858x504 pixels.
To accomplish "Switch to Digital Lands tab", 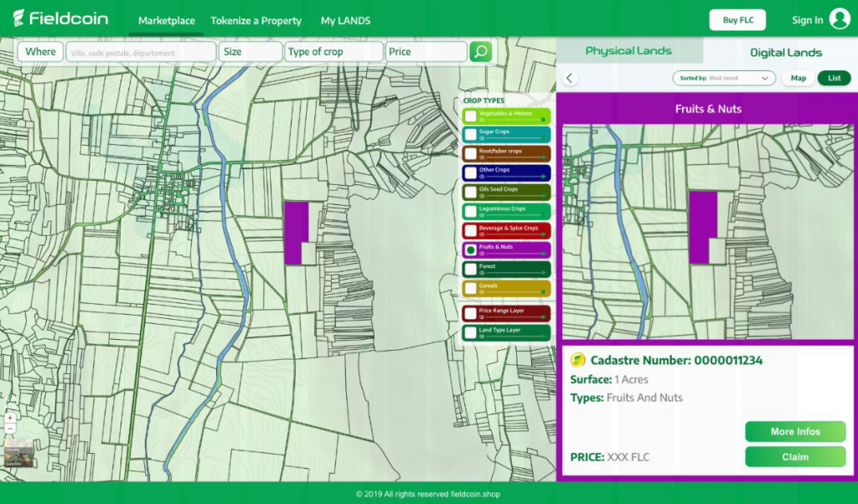I will tap(786, 53).
